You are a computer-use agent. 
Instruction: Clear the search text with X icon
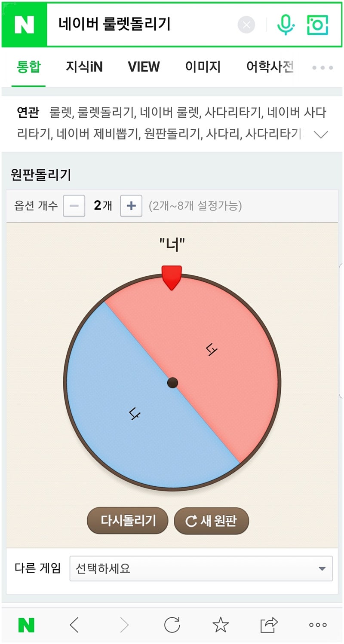click(x=246, y=25)
